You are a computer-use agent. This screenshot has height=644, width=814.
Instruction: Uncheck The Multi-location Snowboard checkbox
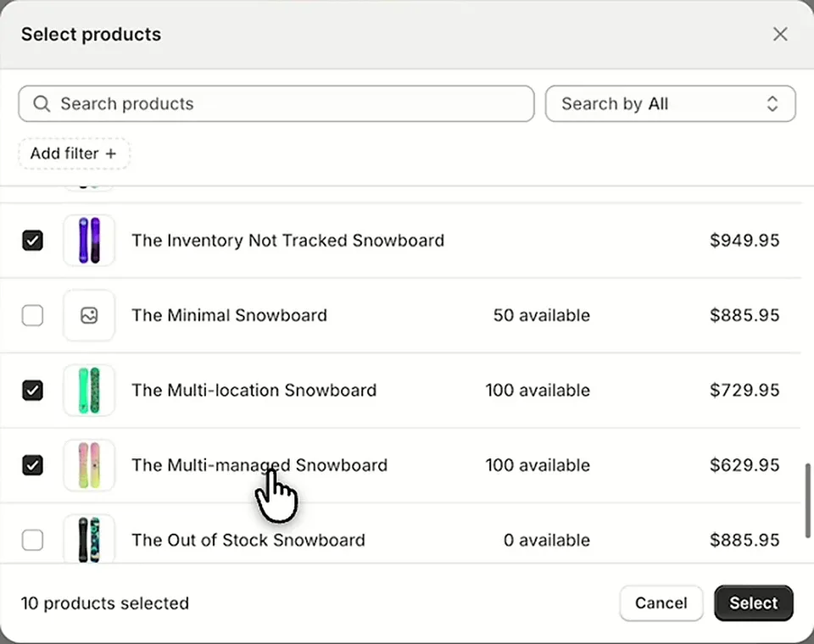click(33, 391)
